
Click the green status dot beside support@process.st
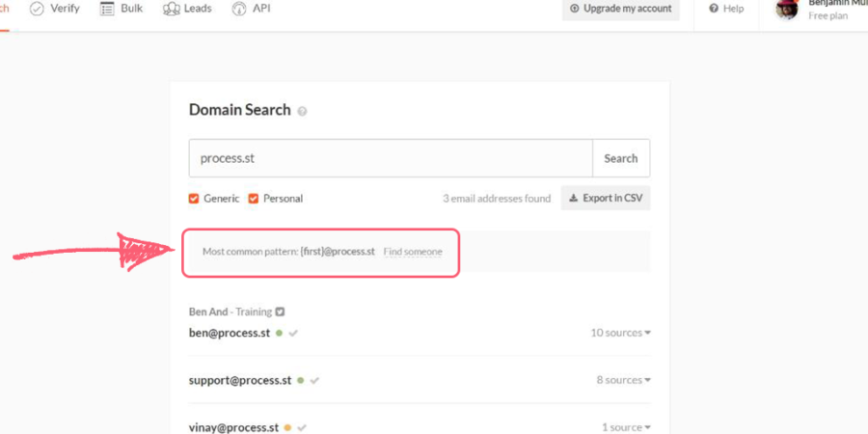point(301,381)
